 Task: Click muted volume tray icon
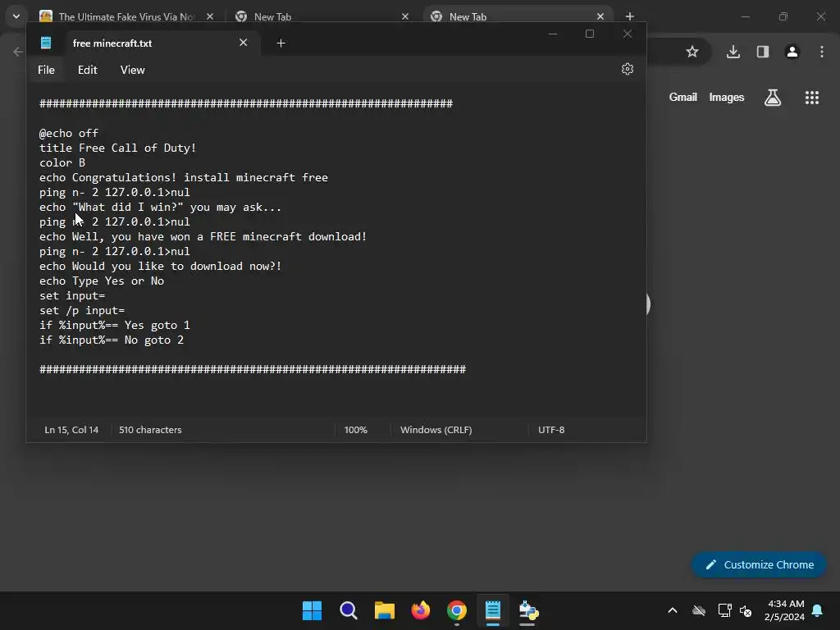click(x=746, y=610)
